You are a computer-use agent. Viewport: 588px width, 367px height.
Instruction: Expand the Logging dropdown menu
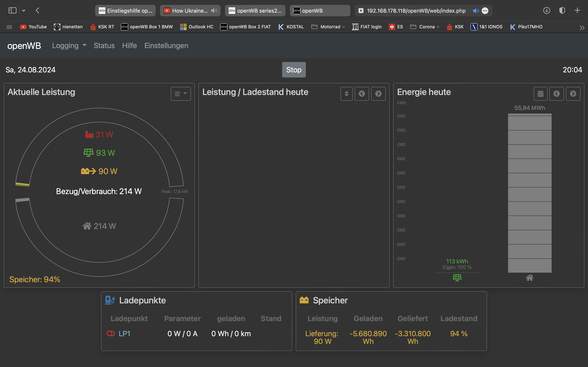69,46
